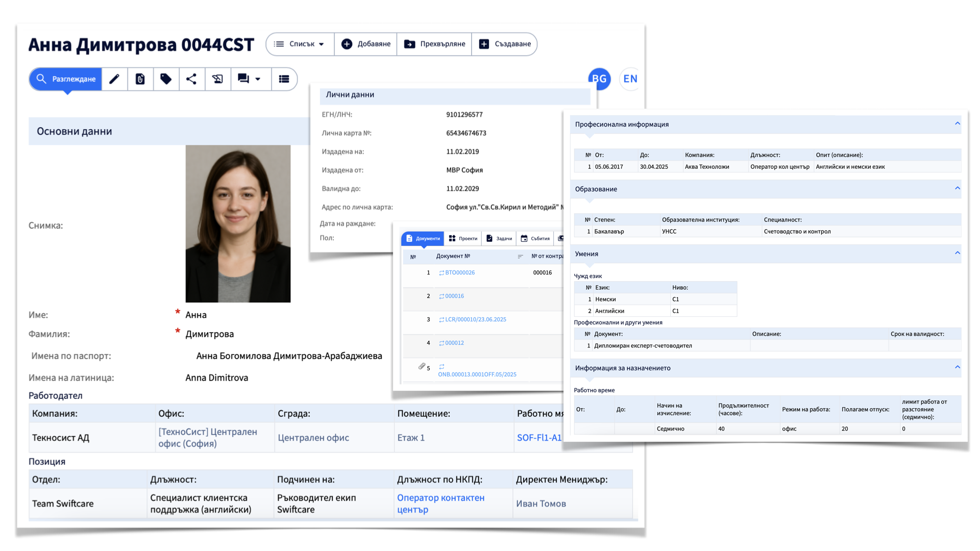The height and width of the screenshot is (551, 980).
Task: Click the Основни данни section header
Action: coord(169,131)
